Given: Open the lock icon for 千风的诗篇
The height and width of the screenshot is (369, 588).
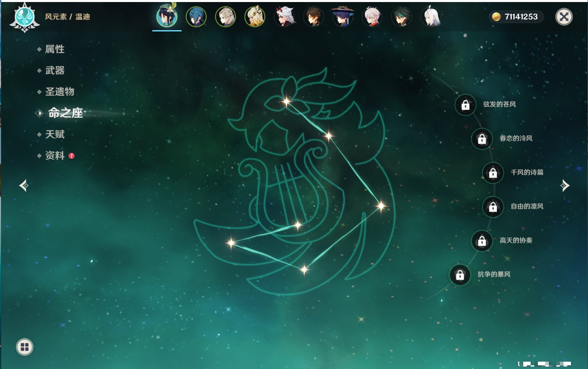Looking at the screenshot, I should [x=493, y=173].
